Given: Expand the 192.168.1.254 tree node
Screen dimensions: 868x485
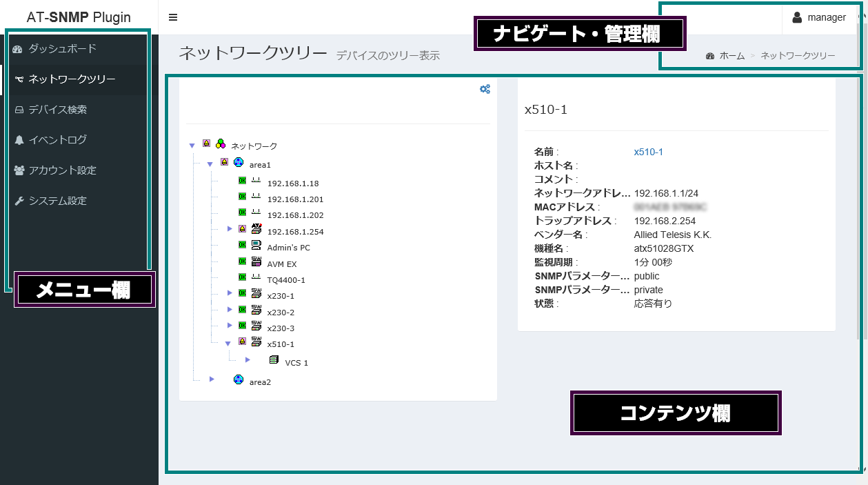Looking at the screenshot, I should [x=230, y=228].
